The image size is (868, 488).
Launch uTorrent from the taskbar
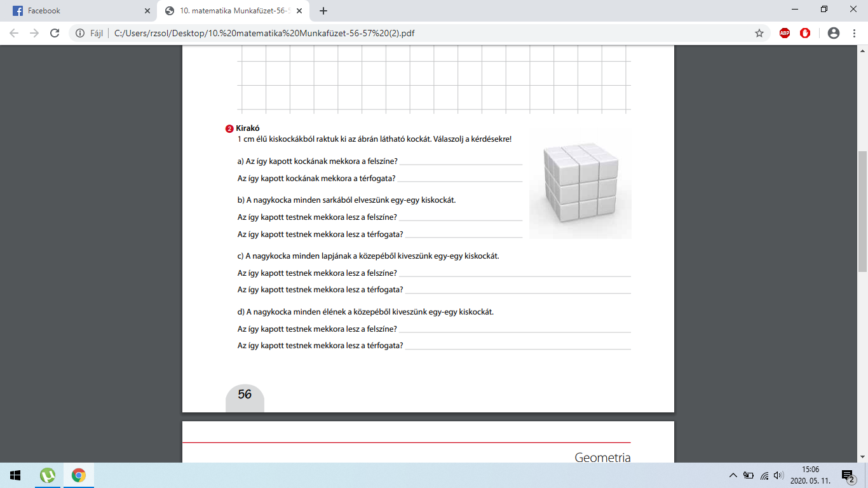pos(48,475)
